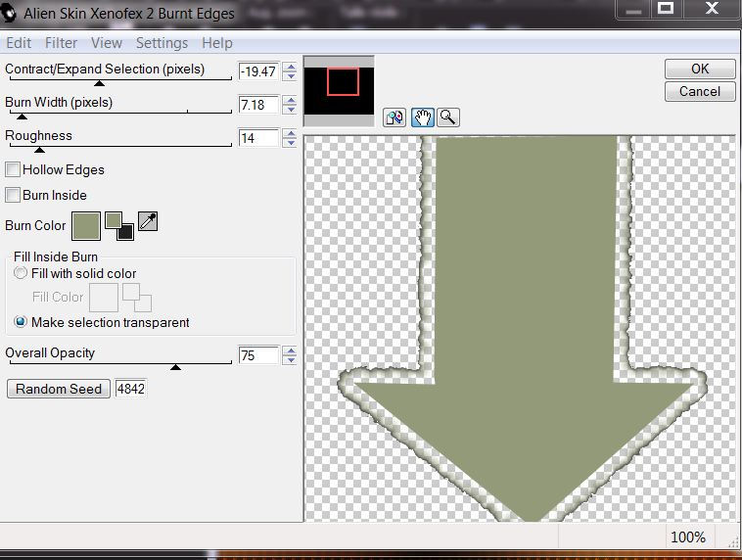The height and width of the screenshot is (560, 742).
Task: Click the arrow preview image area
Action: [520, 329]
